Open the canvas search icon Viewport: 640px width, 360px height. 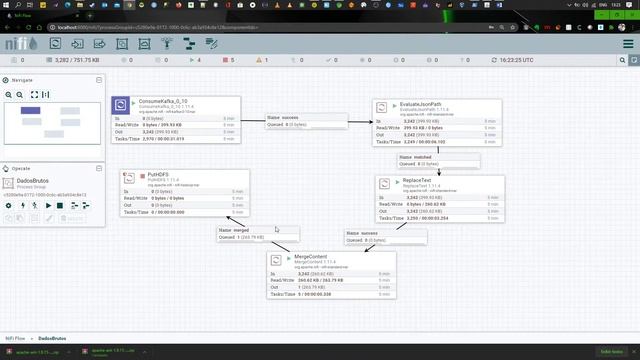pos(622,60)
